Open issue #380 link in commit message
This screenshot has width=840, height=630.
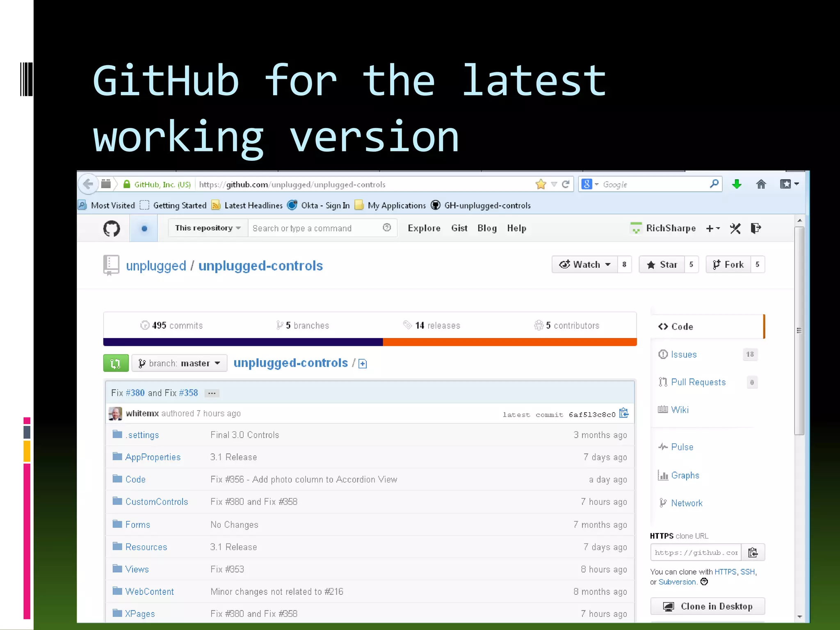click(x=135, y=393)
